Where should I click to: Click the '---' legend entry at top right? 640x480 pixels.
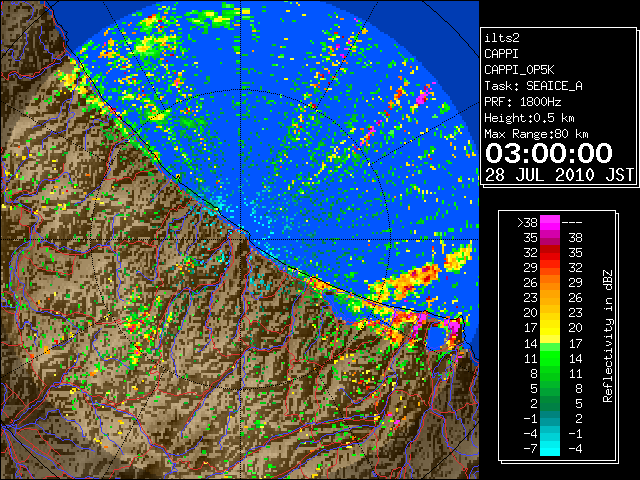point(572,222)
